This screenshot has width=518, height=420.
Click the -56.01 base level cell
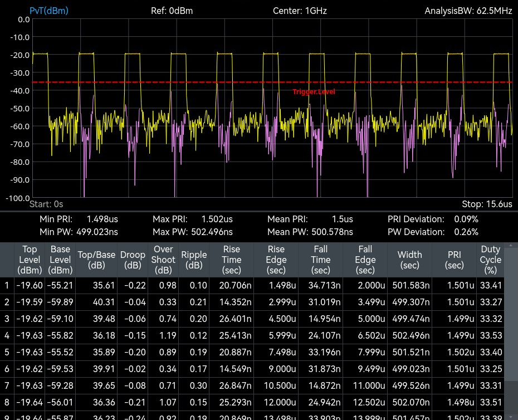(60, 402)
